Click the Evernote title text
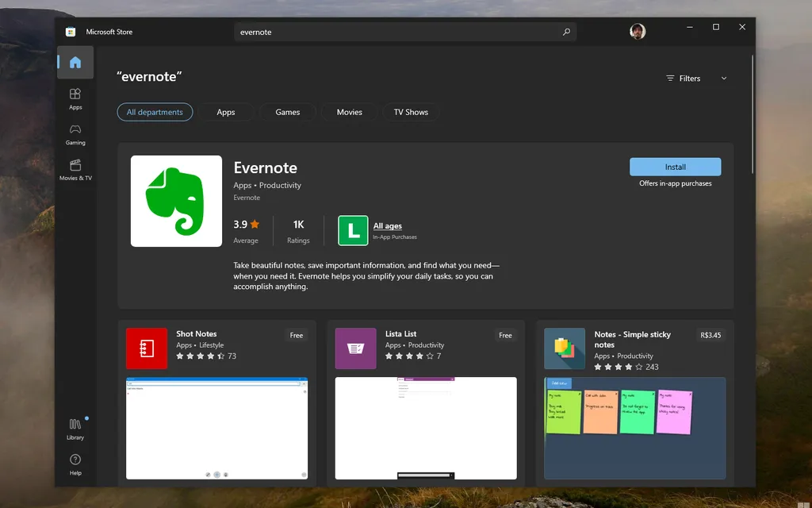This screenshot has height=508, width=812. point(265,167)
